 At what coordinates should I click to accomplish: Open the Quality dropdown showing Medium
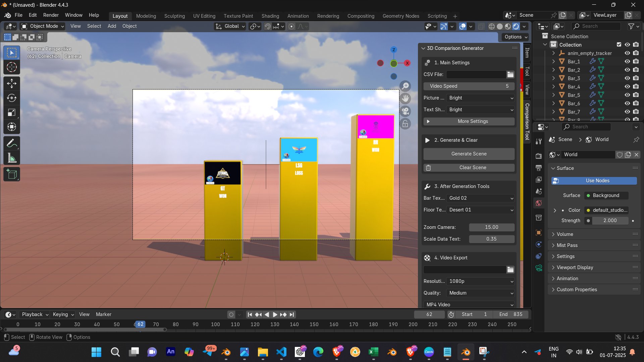tap(480, 293)
